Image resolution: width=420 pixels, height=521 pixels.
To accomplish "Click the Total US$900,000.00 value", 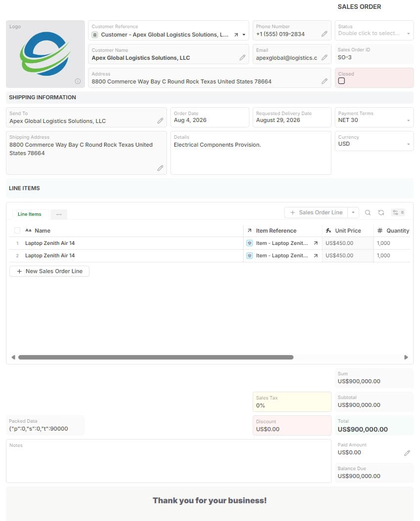I will [x=363, y=429].
